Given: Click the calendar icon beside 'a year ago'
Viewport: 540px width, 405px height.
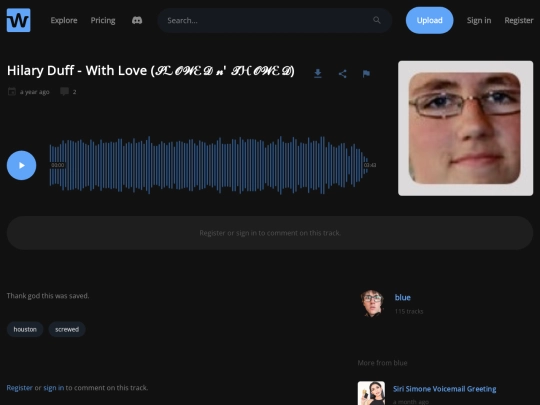Looking at the screenshot, I should coord(12,92).
